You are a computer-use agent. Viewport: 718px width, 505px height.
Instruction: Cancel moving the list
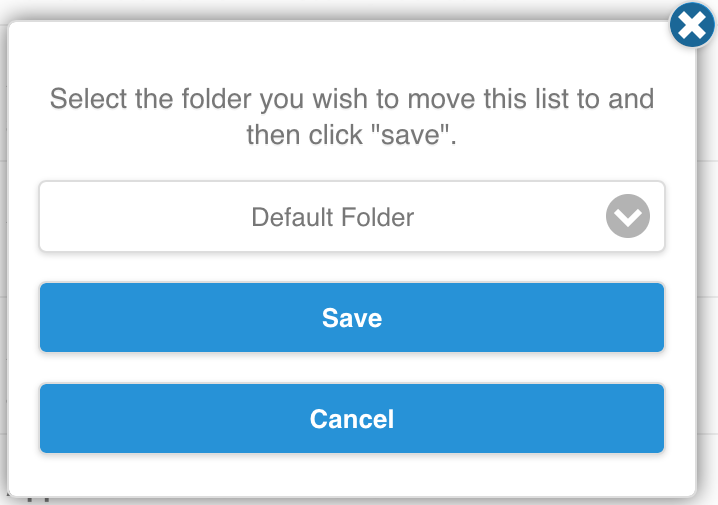[x=351, y=418]
